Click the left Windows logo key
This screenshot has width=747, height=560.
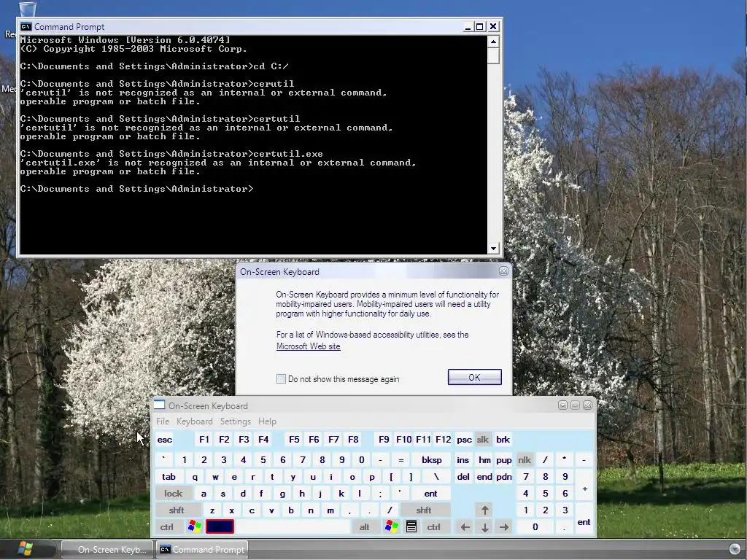click(x=194, y=526)
